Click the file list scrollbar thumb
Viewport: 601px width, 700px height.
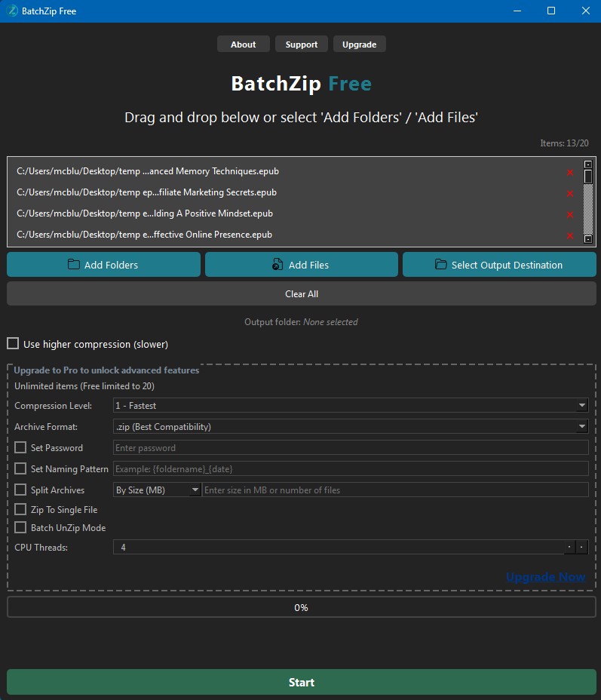588,177
